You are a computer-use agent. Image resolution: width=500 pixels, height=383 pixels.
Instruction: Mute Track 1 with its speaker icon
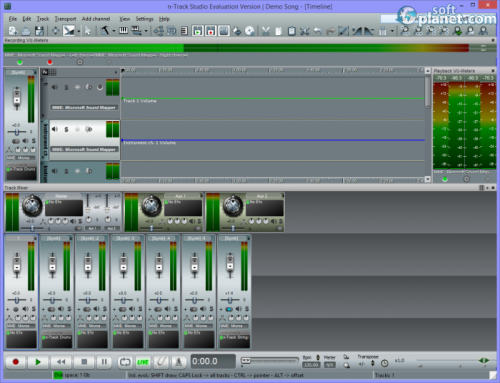pos(55,87)
